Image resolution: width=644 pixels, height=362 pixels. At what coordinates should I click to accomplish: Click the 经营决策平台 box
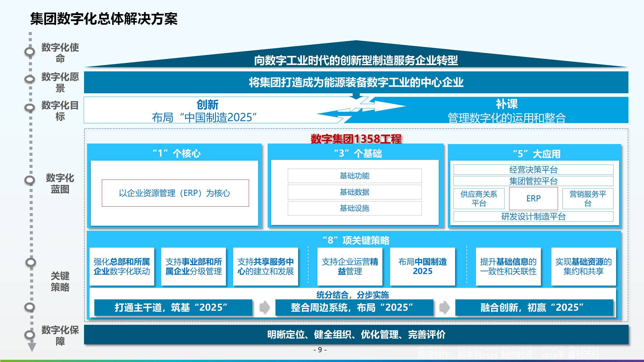(x=533, y=170)
